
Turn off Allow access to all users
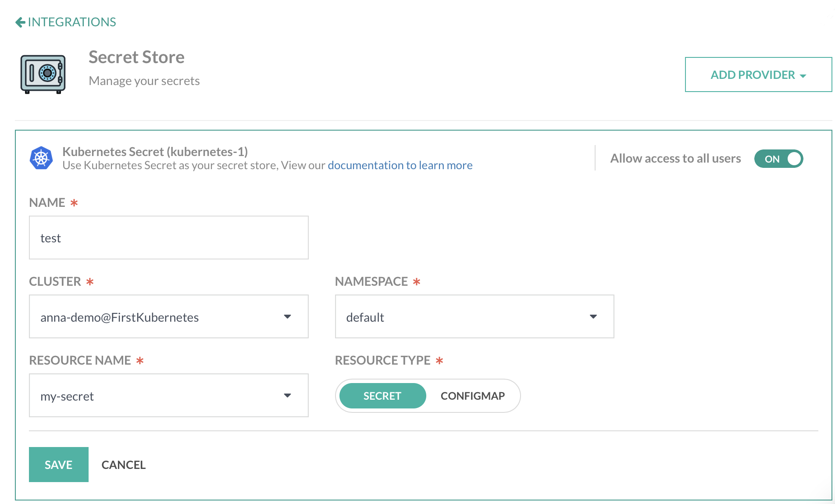[778, 159]
